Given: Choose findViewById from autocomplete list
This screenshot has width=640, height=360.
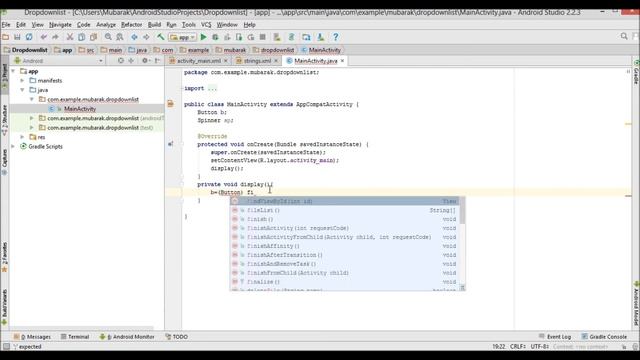Looking at the screenshot, I should (x=345, y=201).
